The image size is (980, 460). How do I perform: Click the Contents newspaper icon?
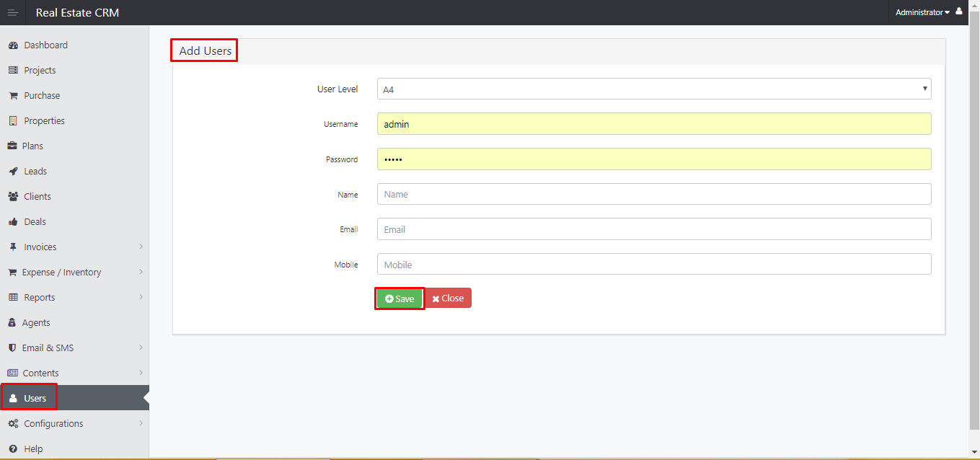click(12, 373)
